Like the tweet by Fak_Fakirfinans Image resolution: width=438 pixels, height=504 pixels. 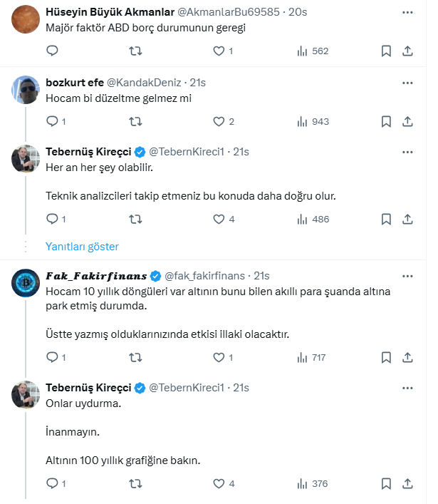point(219,357)
